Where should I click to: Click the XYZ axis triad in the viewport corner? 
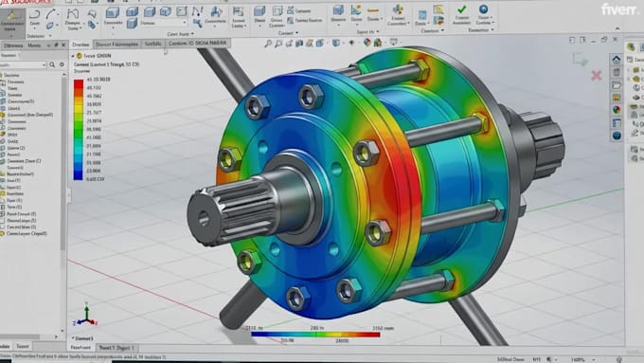point(85,315)
